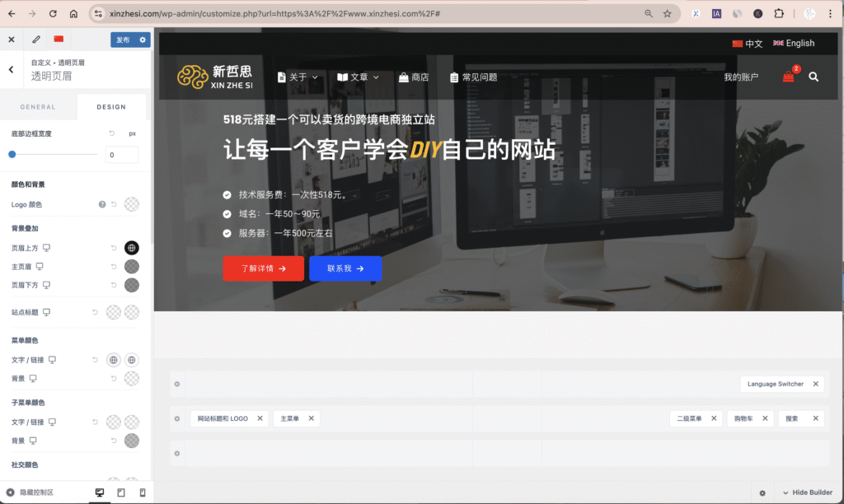The image size is (844, 504).
Task: Select 主菜单 builder element
Action: [x=289, y=418]
